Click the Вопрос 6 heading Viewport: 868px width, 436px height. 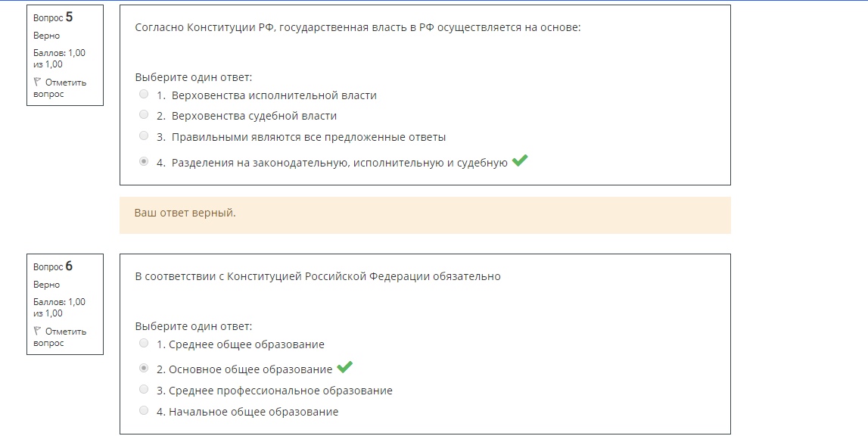(x=53, y=266)
